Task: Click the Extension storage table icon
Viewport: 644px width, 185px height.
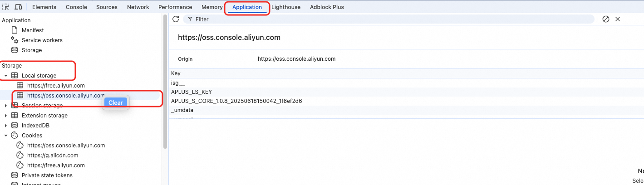Action: 15,116
